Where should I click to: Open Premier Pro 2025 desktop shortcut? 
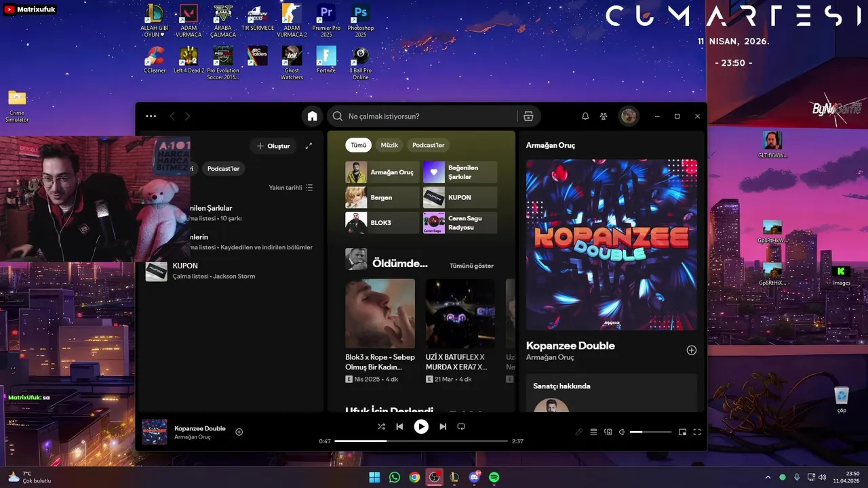(x=326, y=21)
